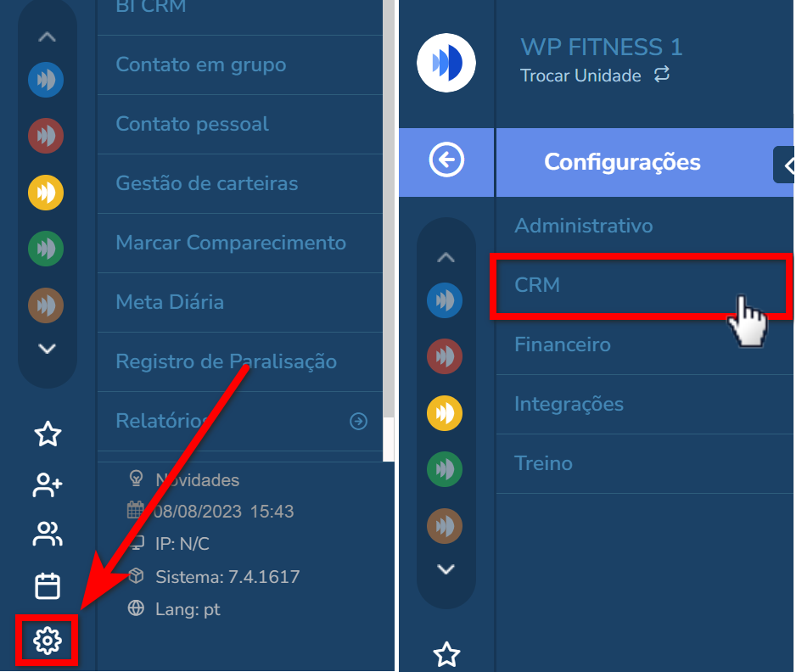Select the green module icon in left panel
The image size is (796, 672).
pyautogui.click(x=46, y=249)
